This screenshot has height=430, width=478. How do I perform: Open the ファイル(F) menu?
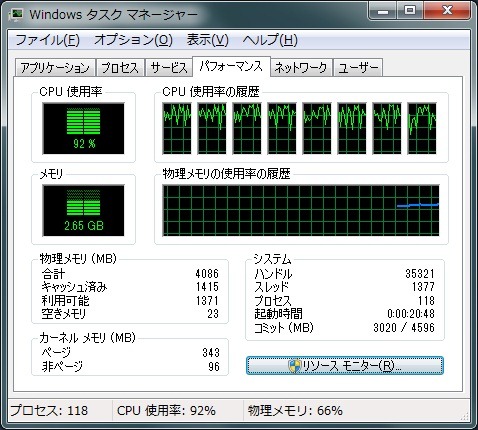coord(48,40)
